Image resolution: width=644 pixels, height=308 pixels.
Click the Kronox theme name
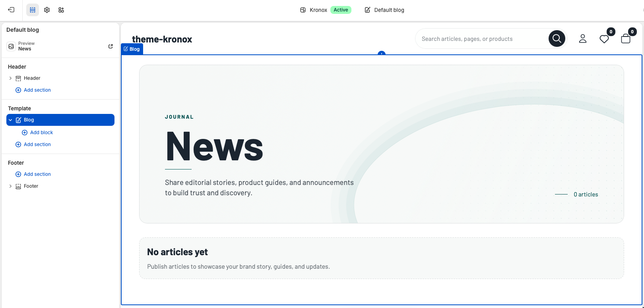(x=318, y=10)
